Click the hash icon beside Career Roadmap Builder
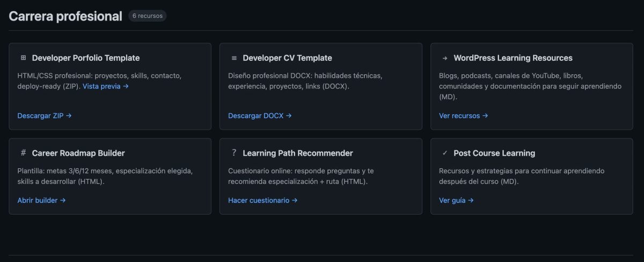 click(23, 153)
